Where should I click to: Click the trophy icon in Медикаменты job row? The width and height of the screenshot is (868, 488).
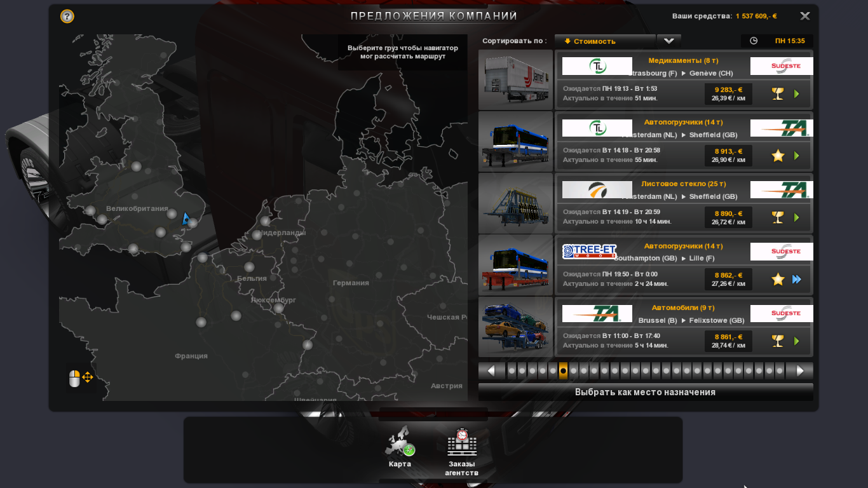778,94
